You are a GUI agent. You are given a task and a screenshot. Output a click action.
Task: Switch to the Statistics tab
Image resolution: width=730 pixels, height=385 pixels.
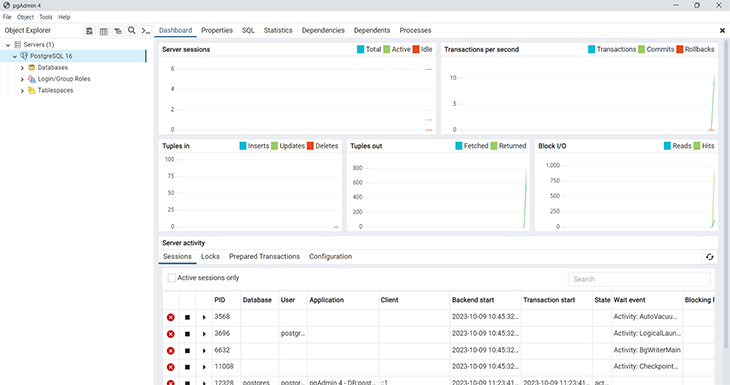(x=278, y=30)
